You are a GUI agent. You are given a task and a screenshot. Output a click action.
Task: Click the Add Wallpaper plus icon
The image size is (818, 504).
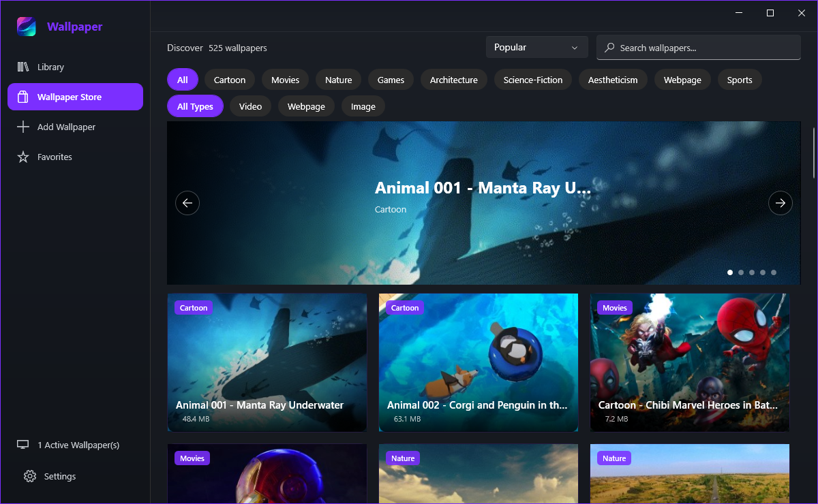[x=23, y=127]
